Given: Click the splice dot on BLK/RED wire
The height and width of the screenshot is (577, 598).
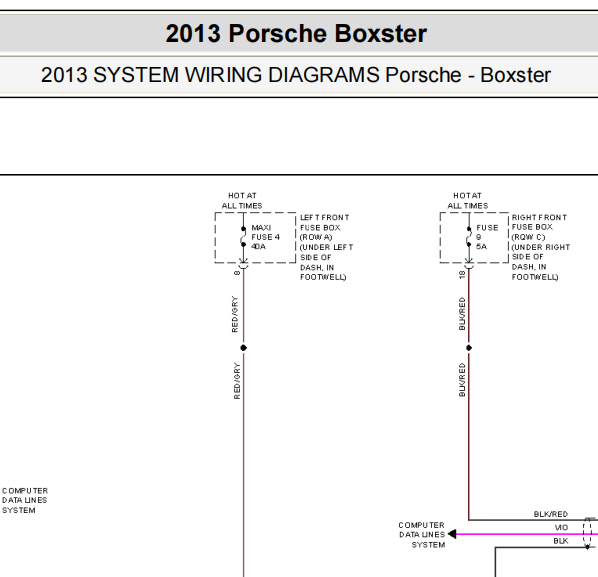Looking at the screenshot, I should 469,348.
